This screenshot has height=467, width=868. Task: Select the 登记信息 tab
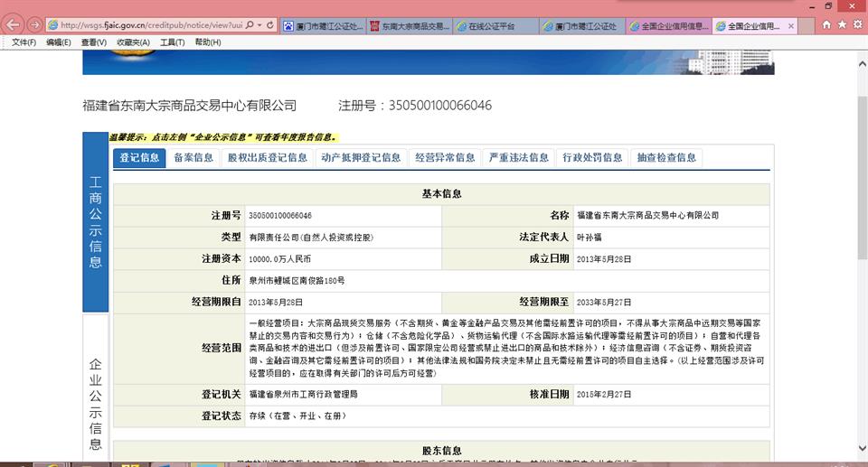[x=139, y=158]
